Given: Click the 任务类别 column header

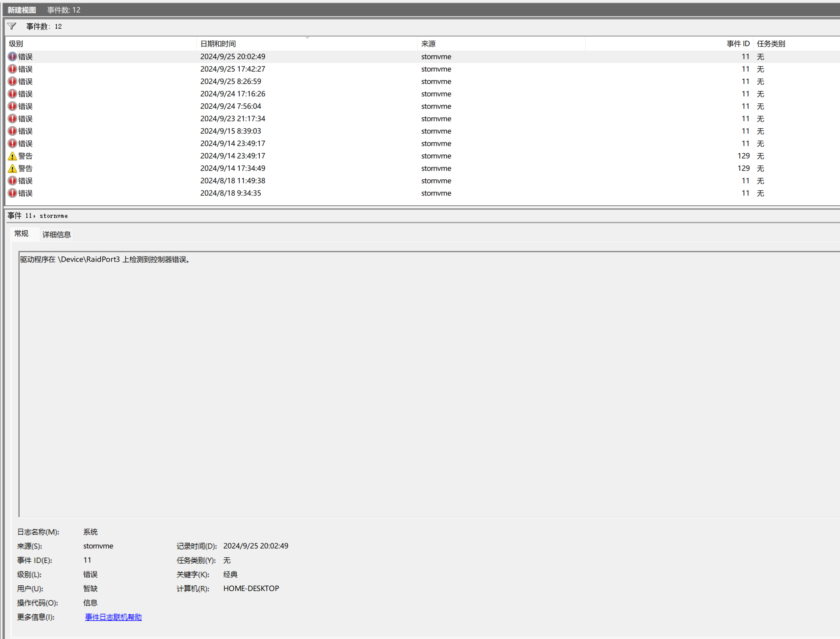Looking at the screenshot, I should coord(771,44).
